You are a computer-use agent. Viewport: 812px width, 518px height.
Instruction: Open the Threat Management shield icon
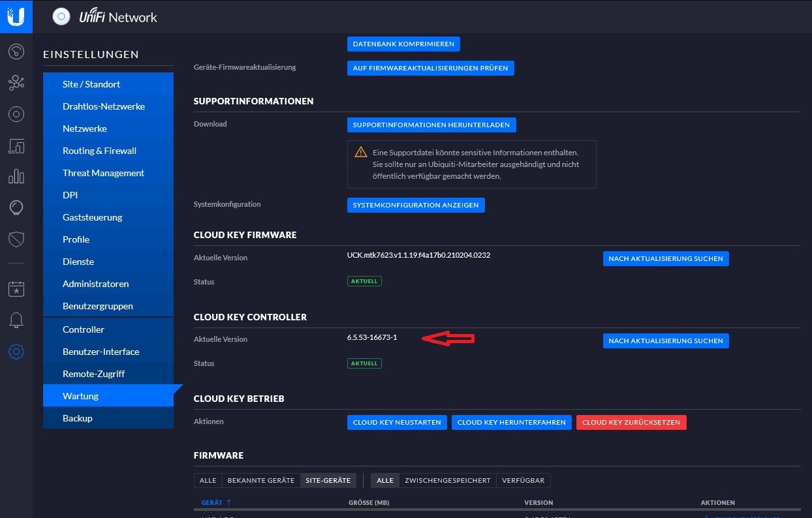(x=16, y=239)
